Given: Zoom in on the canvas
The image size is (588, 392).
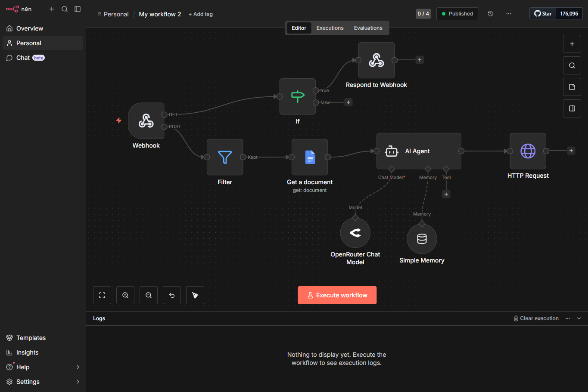Looking at the screenshot, I should [125, 295].
